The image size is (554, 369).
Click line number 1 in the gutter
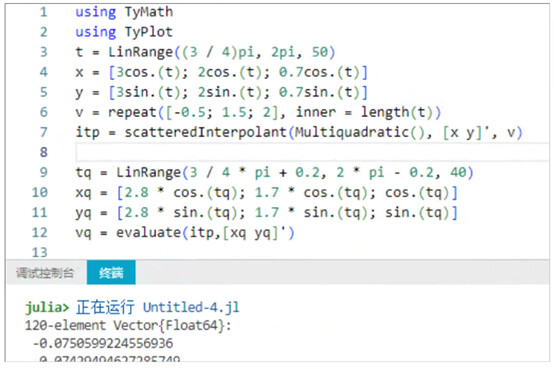(x=43, y=12)
